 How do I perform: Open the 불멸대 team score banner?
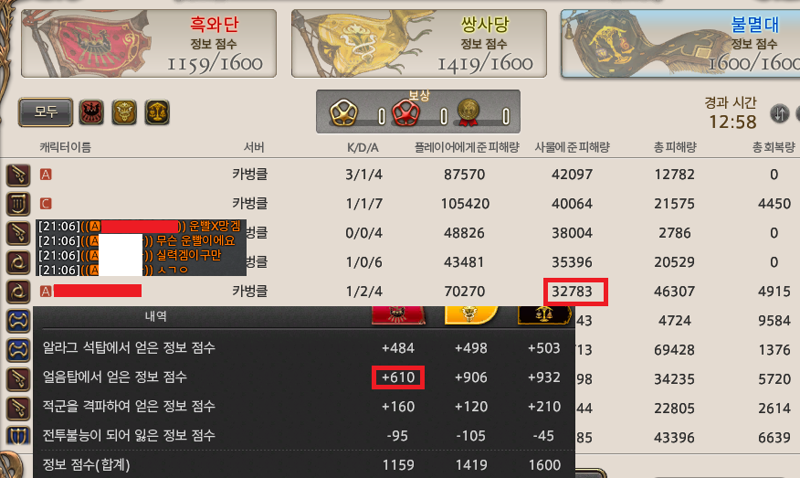tap(680, 44)
